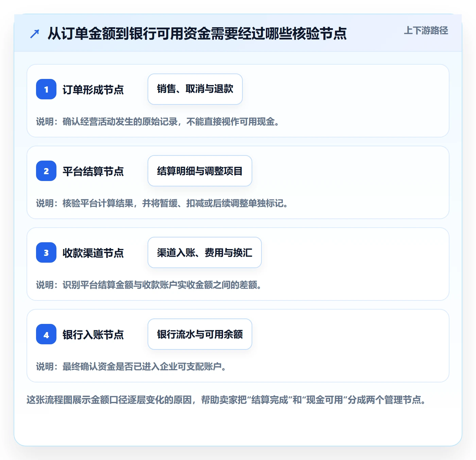Viewport: 476px width, 460px height.
Task: Click the 平台结算节点 heading
Action: click(93, 171)
